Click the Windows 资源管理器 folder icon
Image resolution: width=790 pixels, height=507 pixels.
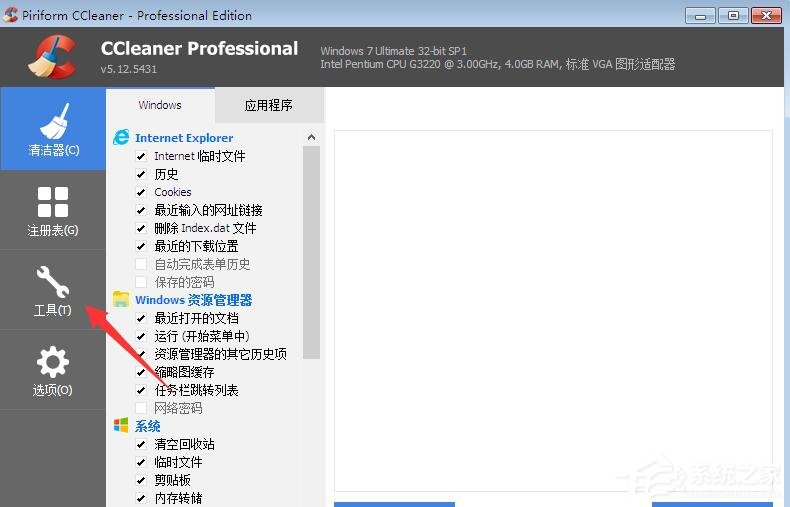pos(121,299)
